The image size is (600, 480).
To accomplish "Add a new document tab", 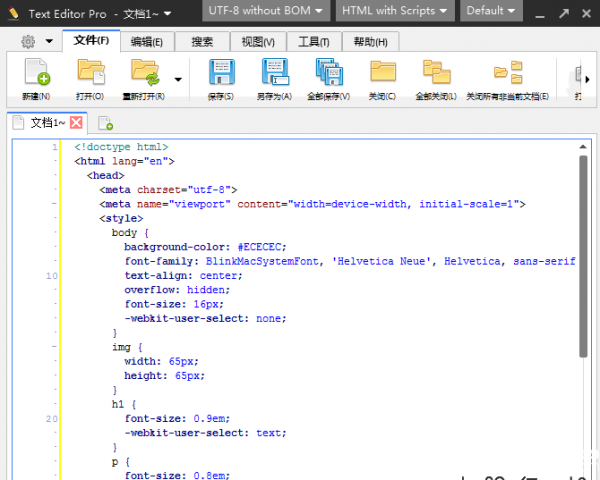I will click(105, 124).
